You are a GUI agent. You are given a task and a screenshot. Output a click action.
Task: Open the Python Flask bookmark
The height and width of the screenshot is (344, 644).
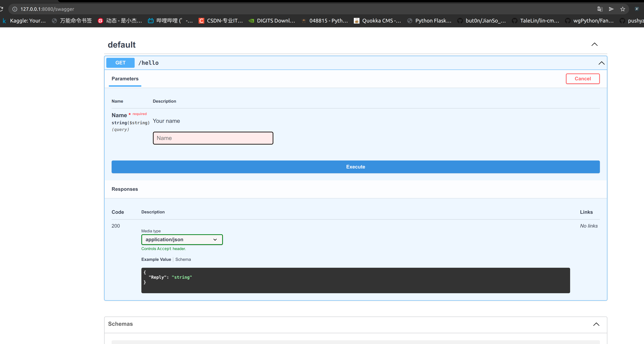tap(429, 21)
